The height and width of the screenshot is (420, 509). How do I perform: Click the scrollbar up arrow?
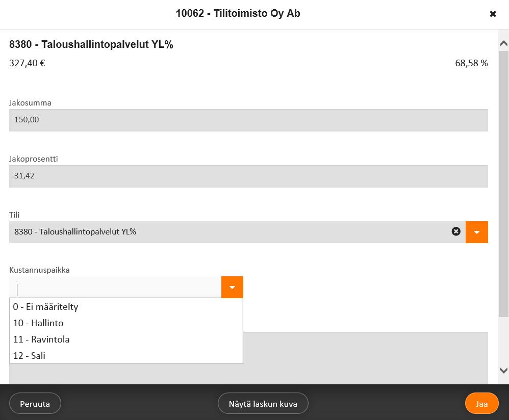point(503,43)
